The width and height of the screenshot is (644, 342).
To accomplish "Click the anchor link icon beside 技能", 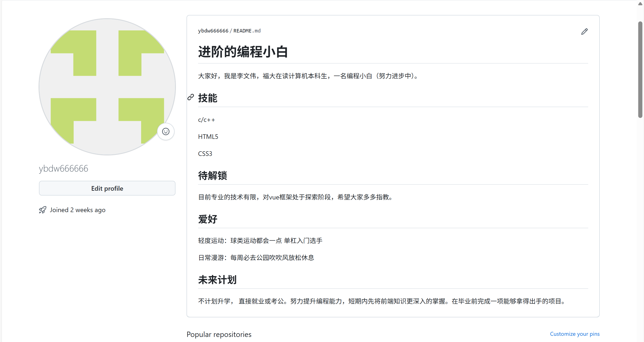I will (x=191, y=97).
